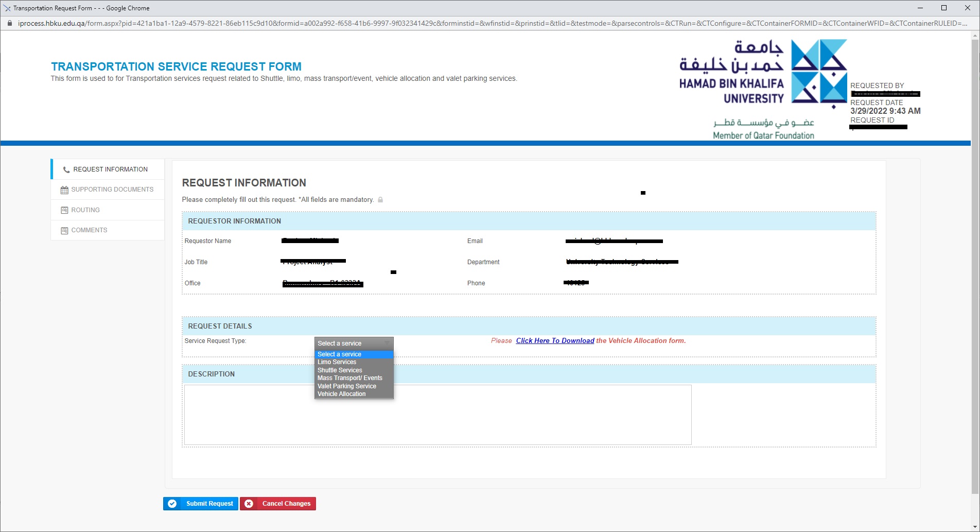The width and height of the screenshot is (980, 532).
Task: Choose 'Select a service' option
Action: pos(354,354)
